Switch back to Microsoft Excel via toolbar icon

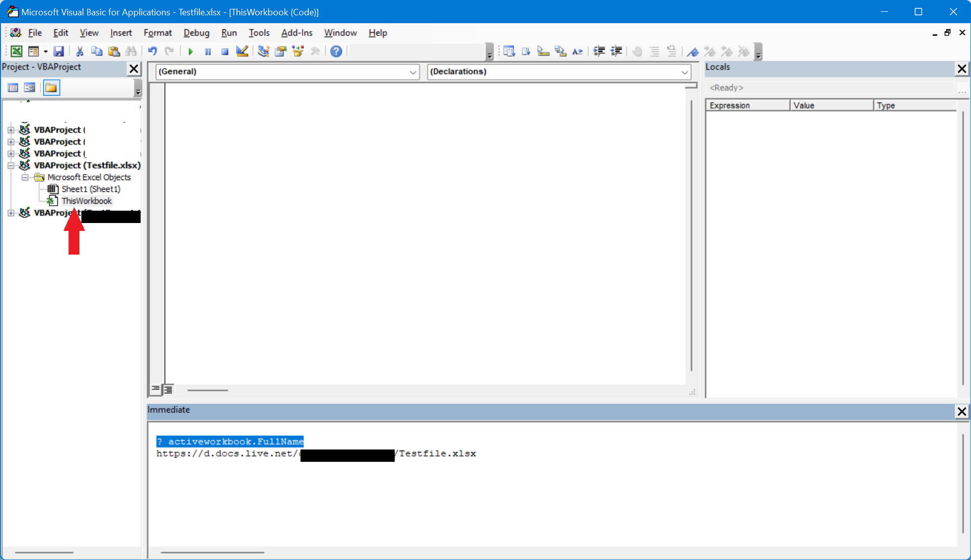pyautogui.click(x=16, y=51)
